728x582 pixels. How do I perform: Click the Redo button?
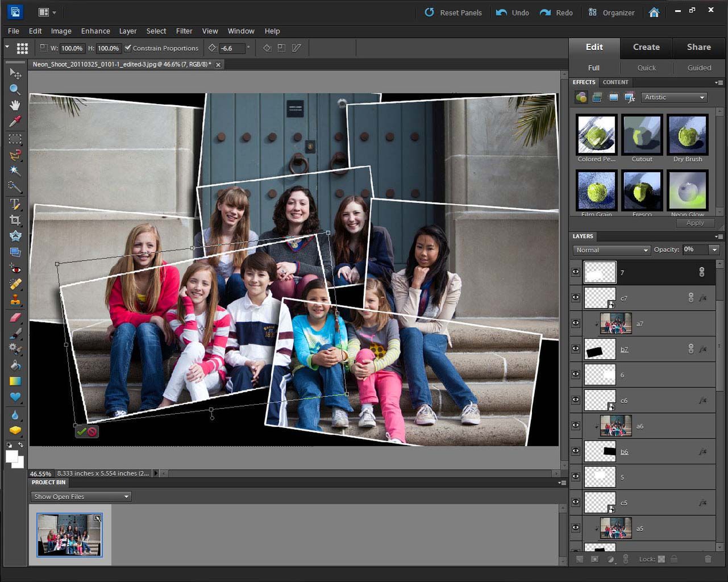556,13
